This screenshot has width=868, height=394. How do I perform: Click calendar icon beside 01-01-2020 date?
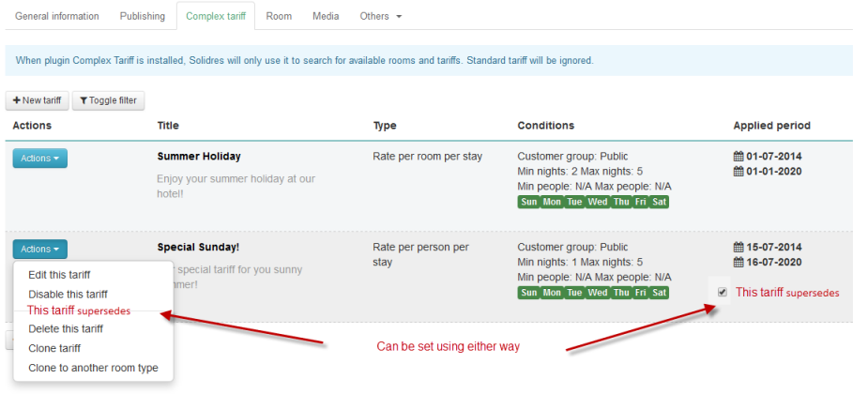(739, 171)
